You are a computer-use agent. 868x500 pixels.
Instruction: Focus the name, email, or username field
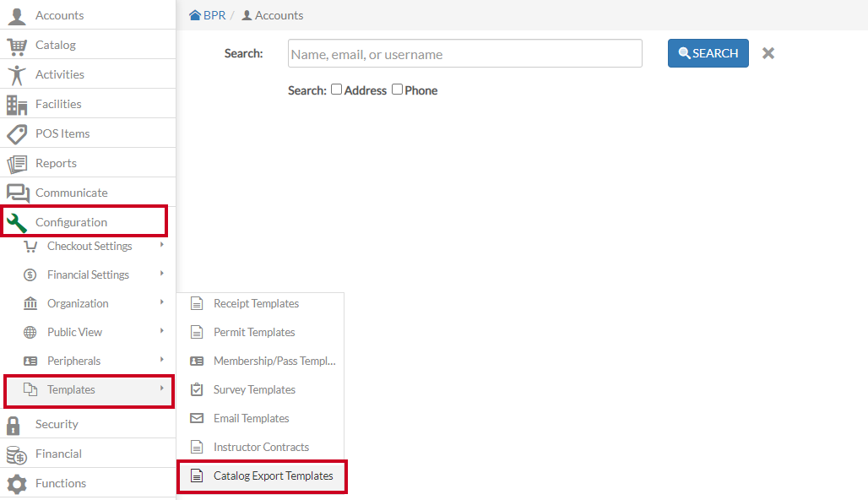click(465, 53)
